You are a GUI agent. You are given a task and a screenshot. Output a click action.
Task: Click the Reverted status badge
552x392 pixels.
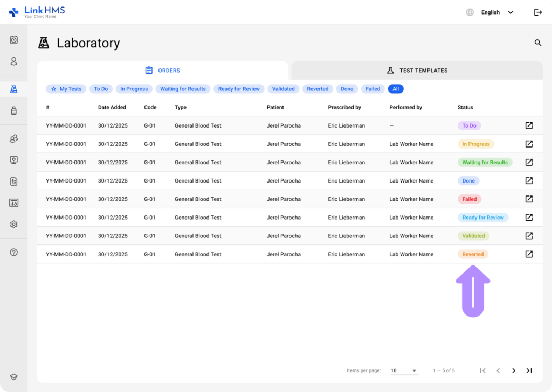[473, 254]
